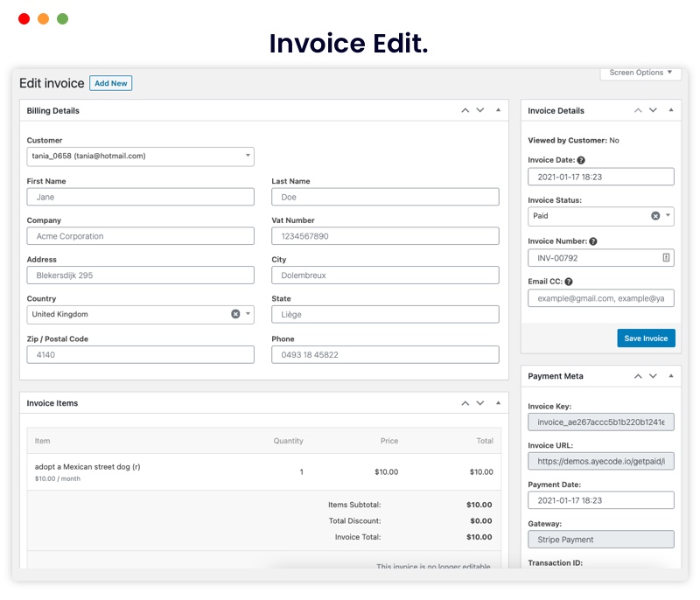Viewport: 700px width, 600px height.
Task: Focus the First Name field
Action: pyautogui.click(x=140, y=197)
